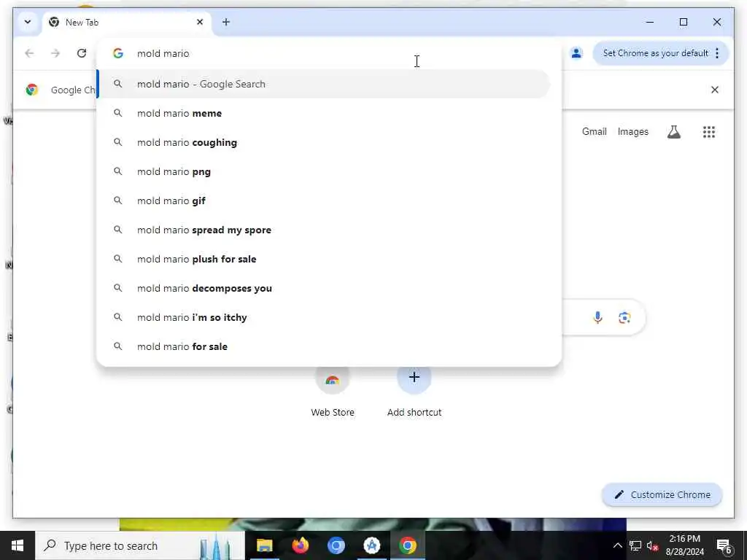The width and height of the screenshot is (747, 560).
Task: Go back with the back arrow
Action: 29,53
